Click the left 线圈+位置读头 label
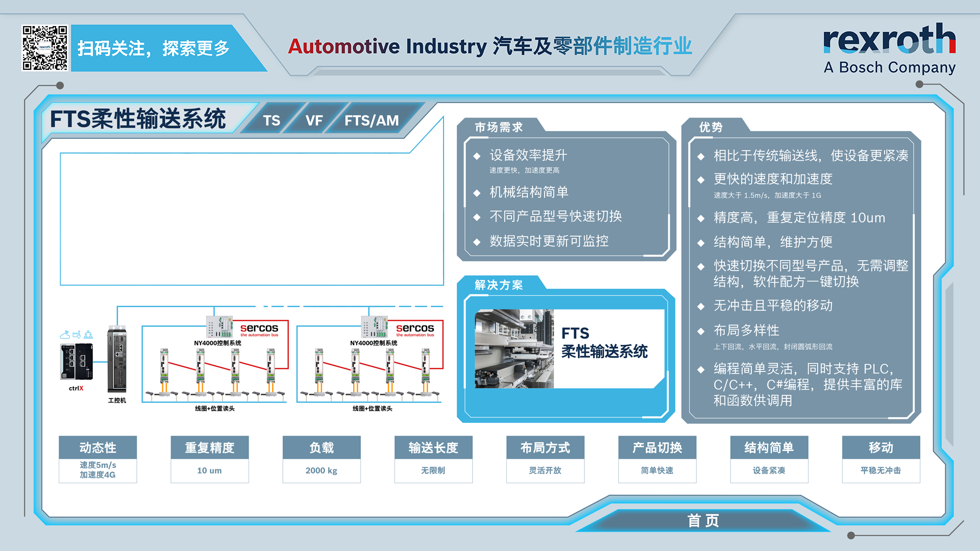The image size is (980, 551). [215, 409]
